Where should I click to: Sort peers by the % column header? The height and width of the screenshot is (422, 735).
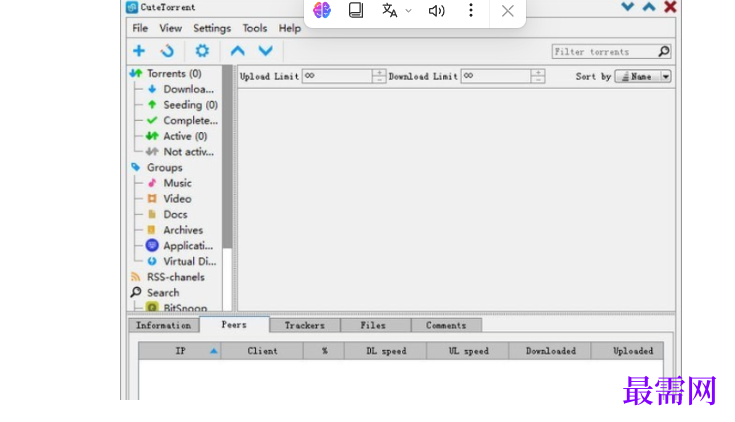tap(324, 351)
